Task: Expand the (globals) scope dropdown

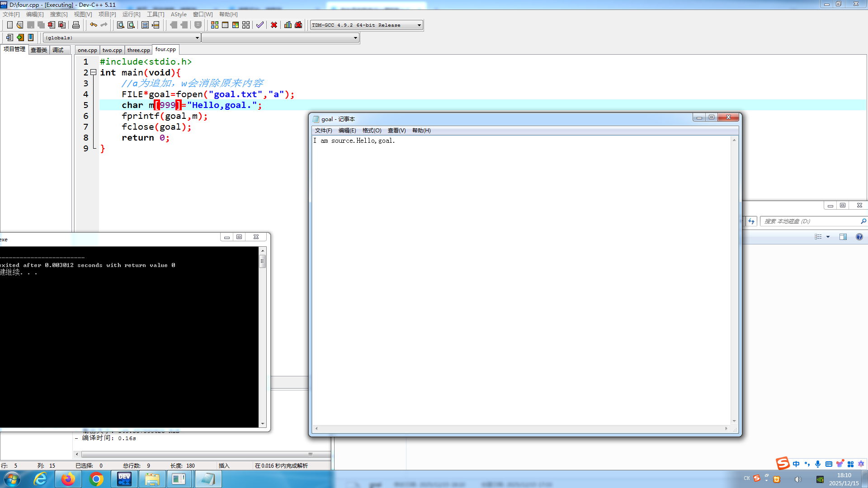Action: (197, 38)
